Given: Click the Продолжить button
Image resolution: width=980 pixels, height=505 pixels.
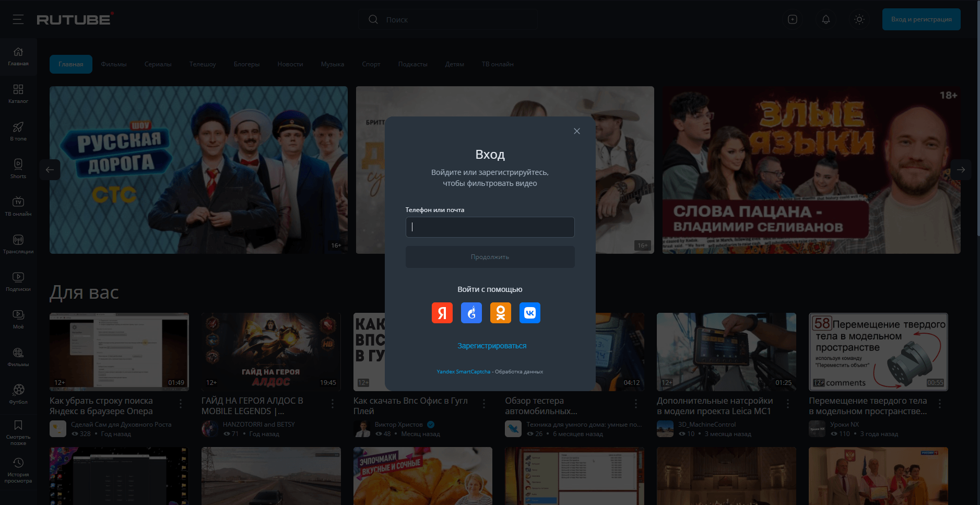Looking at the screenshot, I should pos(490,257).
